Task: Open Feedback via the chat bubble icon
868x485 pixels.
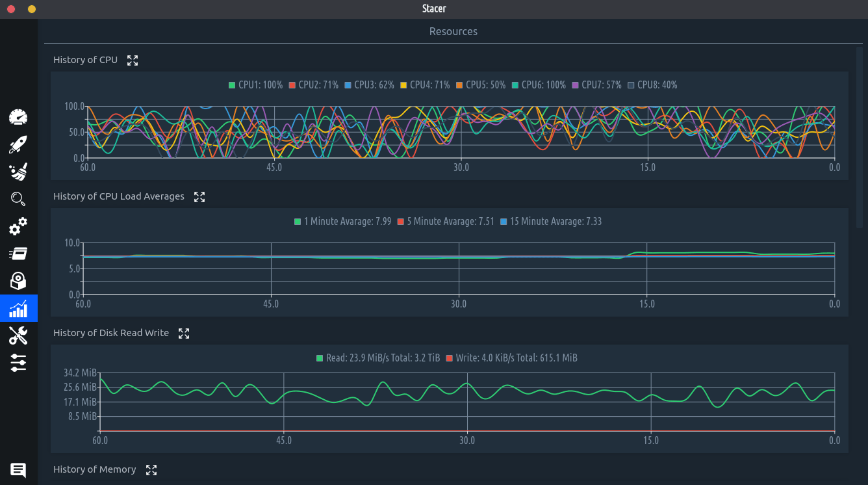Action: pos(18,470)
